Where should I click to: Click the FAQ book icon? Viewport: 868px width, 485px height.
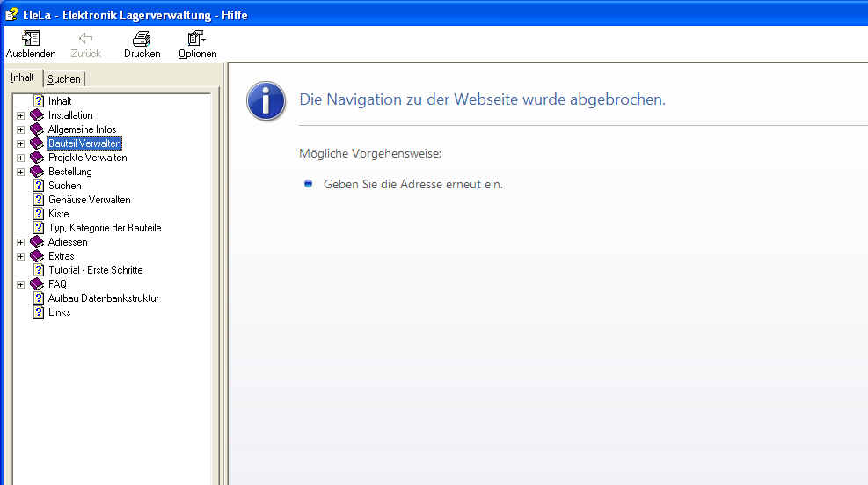[x=37, y=284]
